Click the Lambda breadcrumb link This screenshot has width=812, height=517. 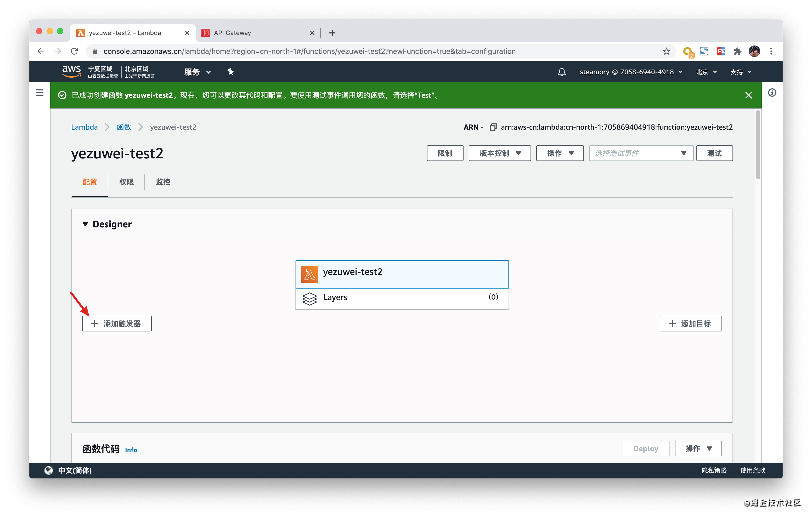point(84,127)
